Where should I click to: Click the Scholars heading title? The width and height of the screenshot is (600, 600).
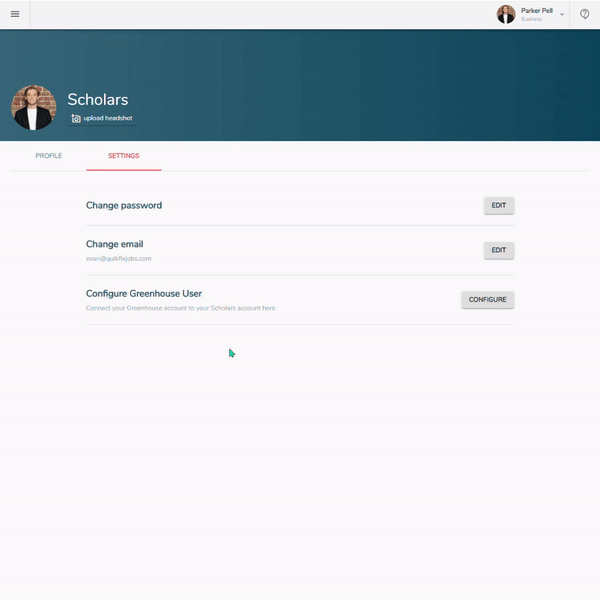[98, 99]
